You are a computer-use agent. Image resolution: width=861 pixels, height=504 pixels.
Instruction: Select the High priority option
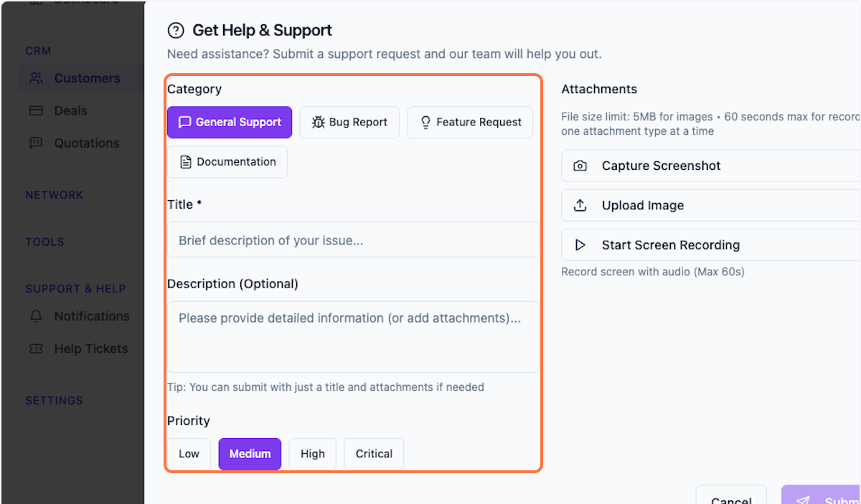312,453
